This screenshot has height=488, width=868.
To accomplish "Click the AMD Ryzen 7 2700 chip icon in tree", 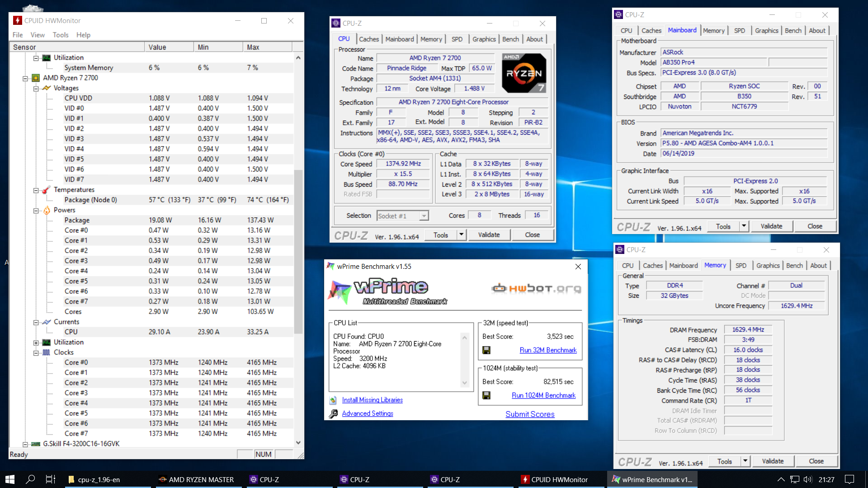I will (36, 78).
